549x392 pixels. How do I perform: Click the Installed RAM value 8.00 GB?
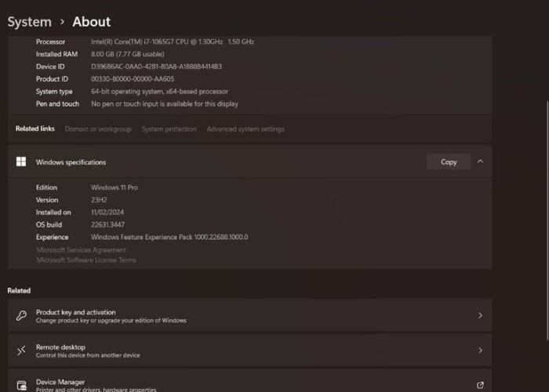pyautogui.click(x=127, y=54)
